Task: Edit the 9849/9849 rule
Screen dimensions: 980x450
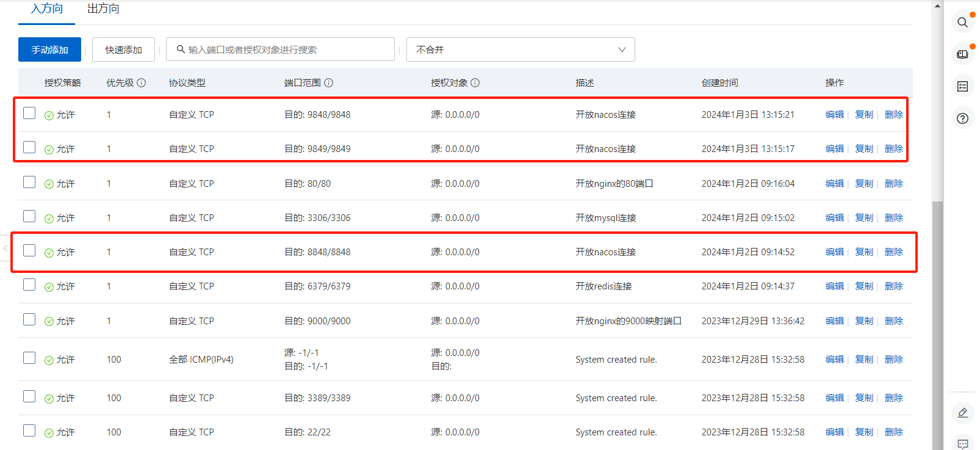Action: pos(834,149)
